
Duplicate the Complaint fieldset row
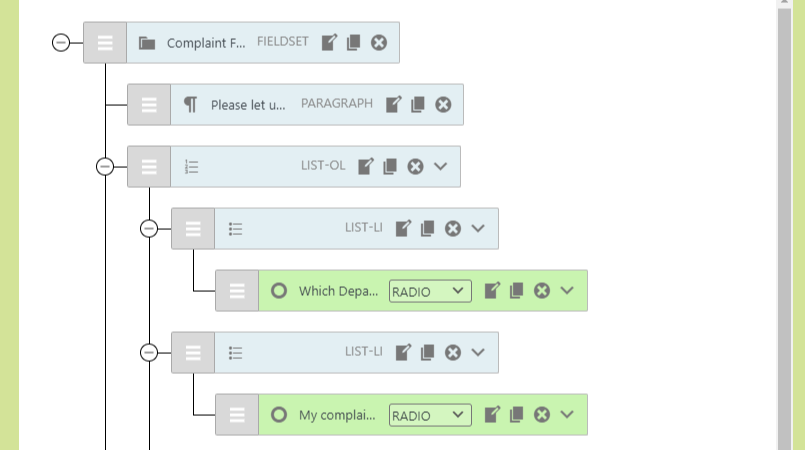point(353,43)
